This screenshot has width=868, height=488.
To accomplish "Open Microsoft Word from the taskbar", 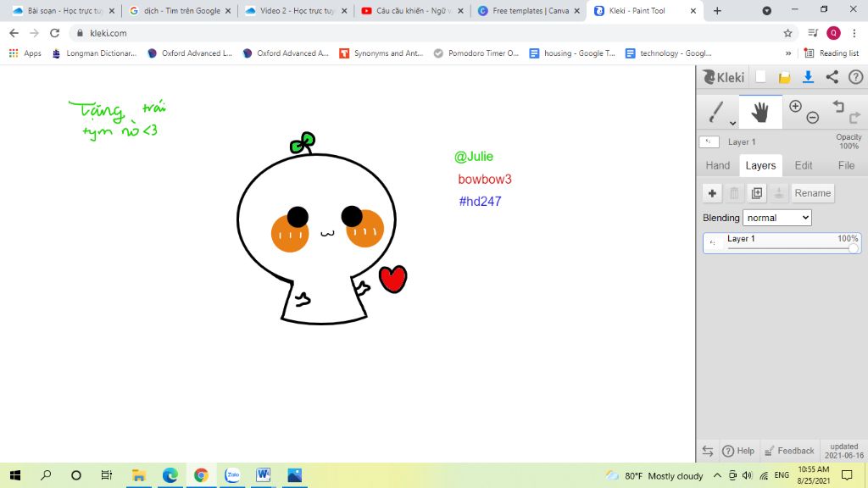I will (264, 474).
